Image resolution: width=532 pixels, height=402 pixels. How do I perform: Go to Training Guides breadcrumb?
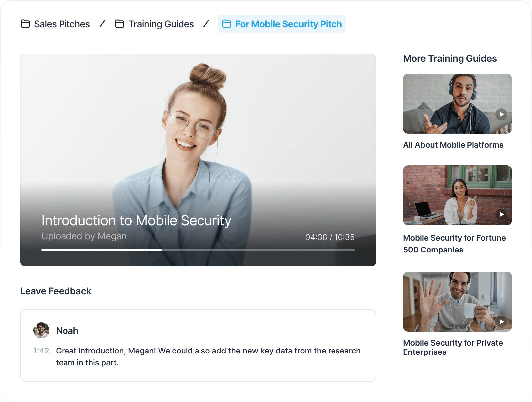[x=154, y=24]
